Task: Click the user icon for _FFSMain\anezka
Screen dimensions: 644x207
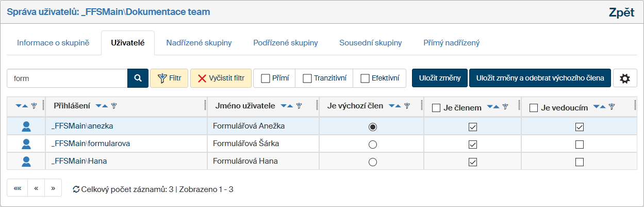Action: point(26,126)
